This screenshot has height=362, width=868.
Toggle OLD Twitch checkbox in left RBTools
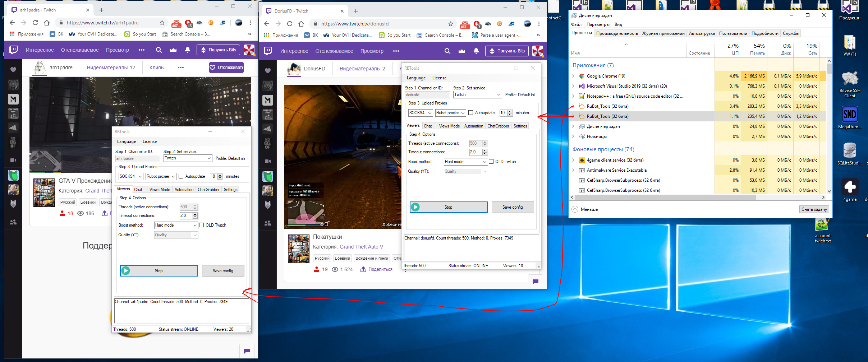[202, 225]
